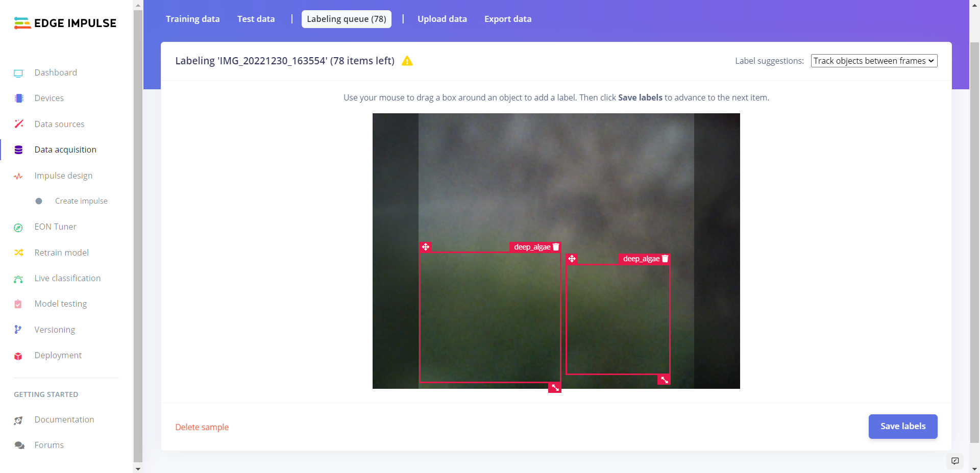Click the sidebar scrollbar up arrow
Screen dimensions: 980x473
[138, 5]
